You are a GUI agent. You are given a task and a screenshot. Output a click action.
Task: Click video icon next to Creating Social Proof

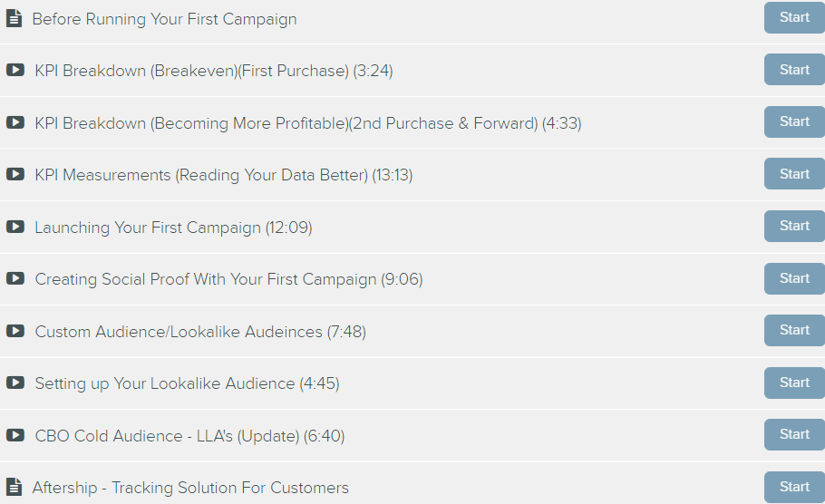pyautogui.click(x=15, y=278)
